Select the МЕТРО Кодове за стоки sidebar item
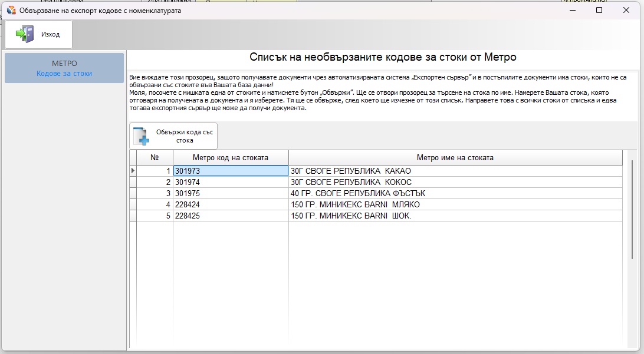Image resolution: width=644 pixels, height=354 pixels. coord(64,68)
